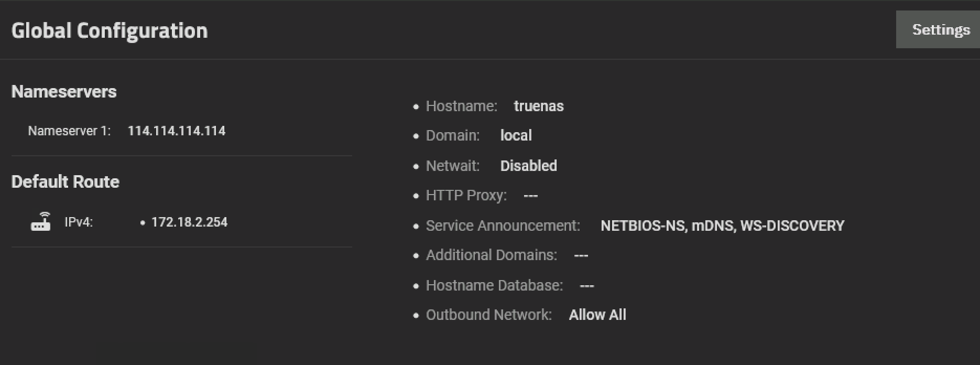Click the Netwait Disabled value
This screenshot has height=365, width=980.
tap(528, 166)
